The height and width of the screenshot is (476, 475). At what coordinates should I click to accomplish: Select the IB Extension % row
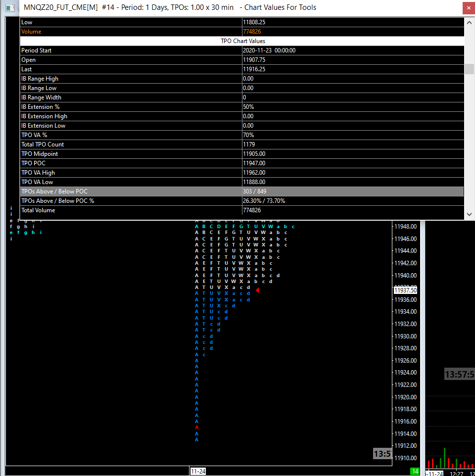pyautogui.click(x=242, y=107)
